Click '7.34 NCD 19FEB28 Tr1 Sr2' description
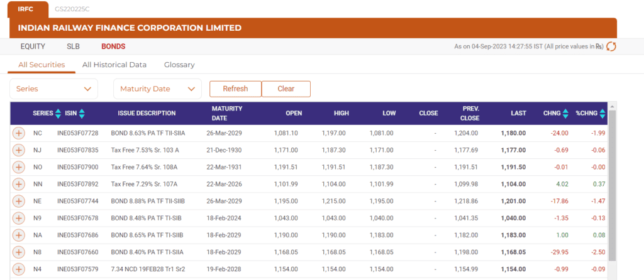This screenshot has width=644, height=280. point(148,269)
